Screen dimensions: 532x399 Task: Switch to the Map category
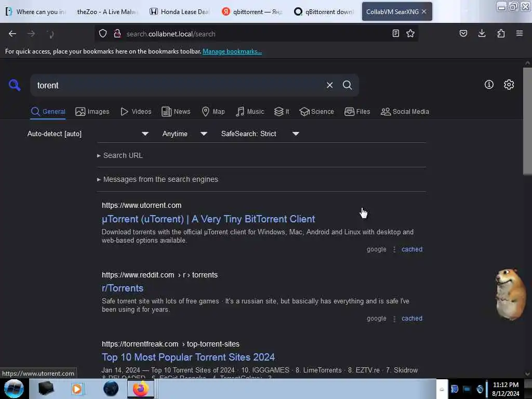coord(213,112)
